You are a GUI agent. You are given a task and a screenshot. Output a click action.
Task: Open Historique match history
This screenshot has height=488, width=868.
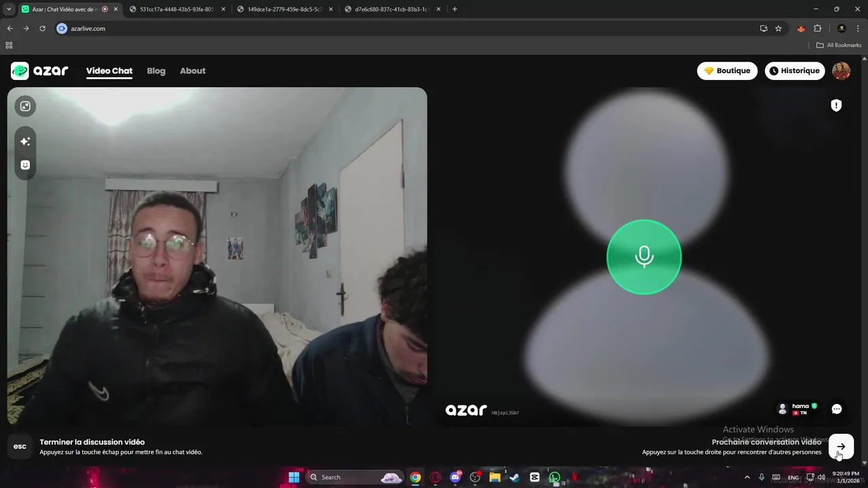pyautogui.click(x=795, y=71)
